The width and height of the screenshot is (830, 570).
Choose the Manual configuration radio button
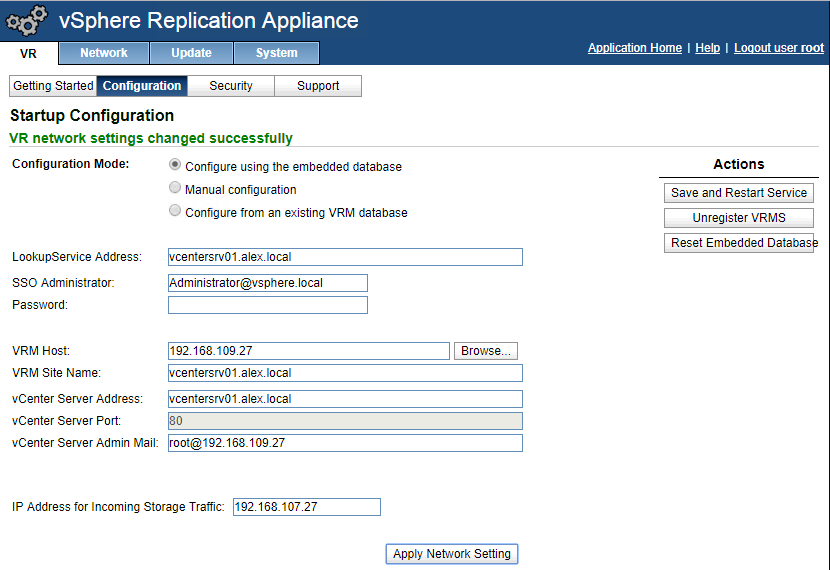point(176,188)
